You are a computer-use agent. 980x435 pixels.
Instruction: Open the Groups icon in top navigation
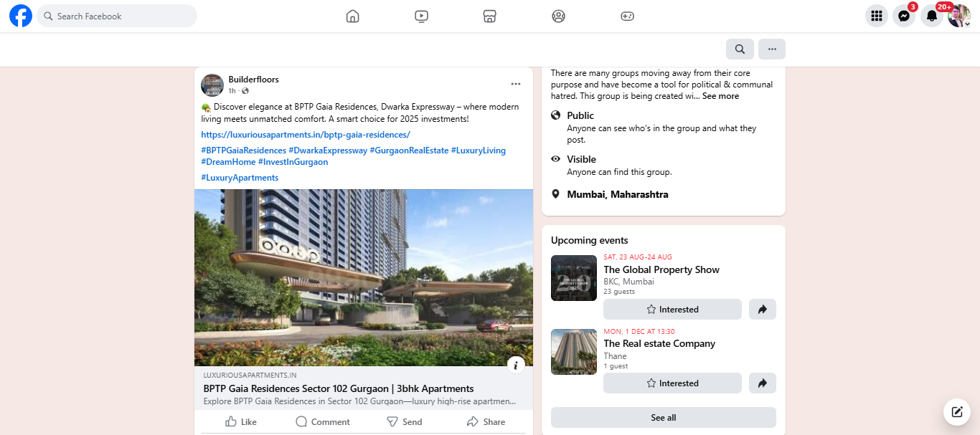pyautogui.click(x=559, y=16)
